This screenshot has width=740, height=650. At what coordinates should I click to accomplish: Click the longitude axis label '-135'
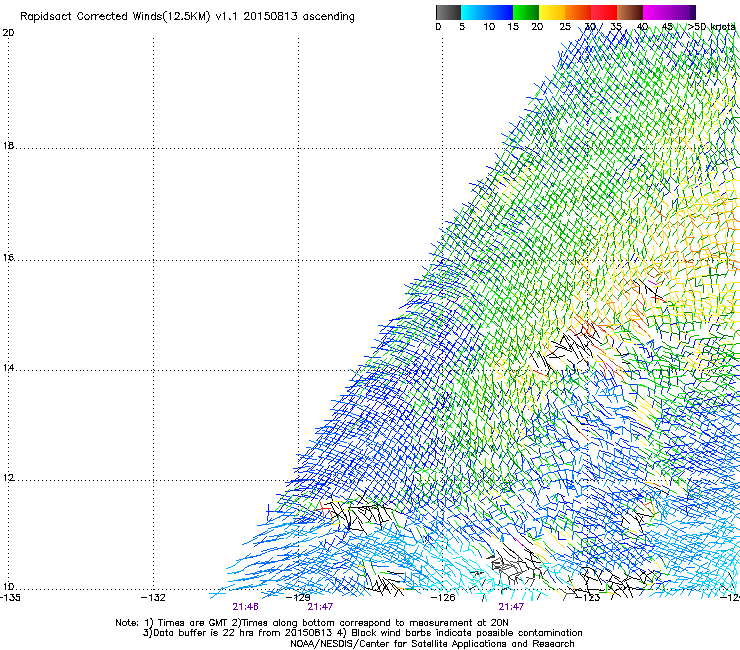(x=10, y=598)
